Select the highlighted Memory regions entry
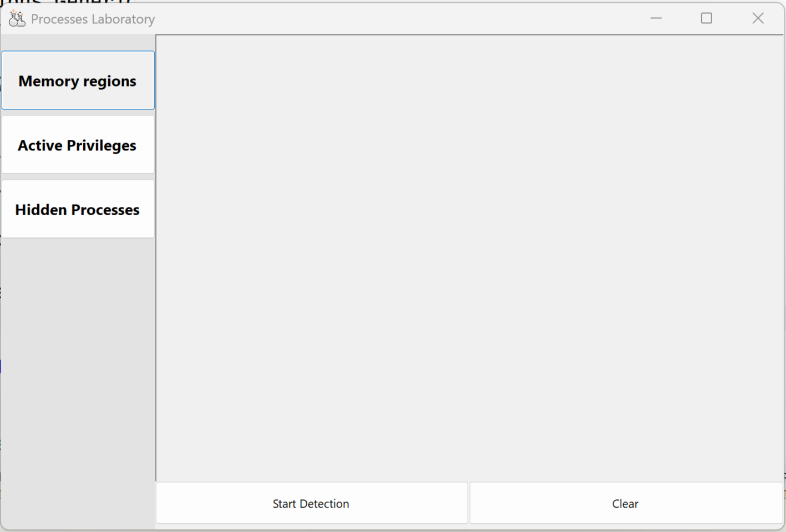 tap(78, 80)
